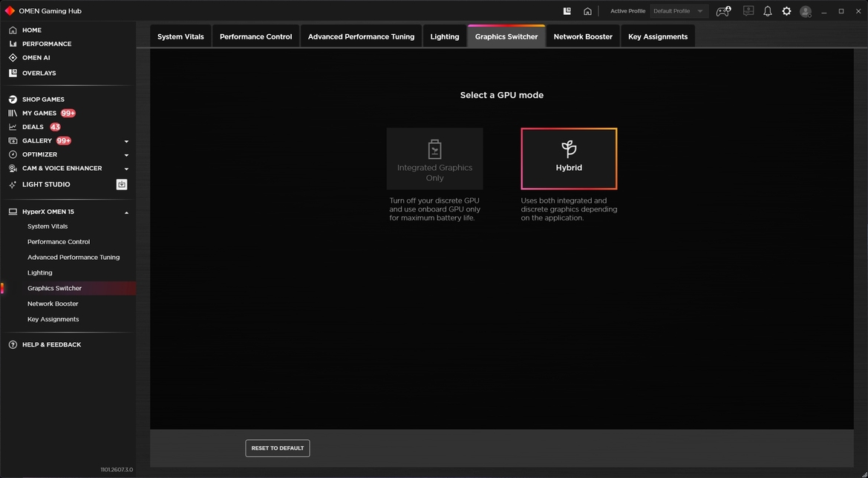Click the OMEN logo in title bar
The width and height of the screenshot is (868, 478).
point(10,10)
